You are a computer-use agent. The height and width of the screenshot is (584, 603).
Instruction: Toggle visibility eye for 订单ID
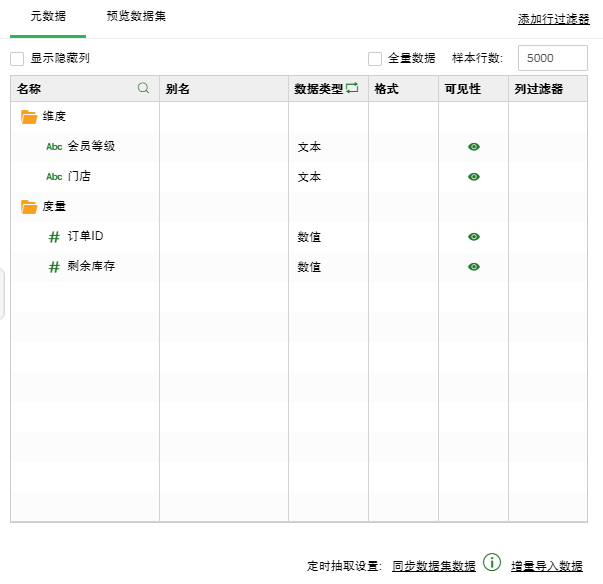pyautogui.click(x=474, y=237)
